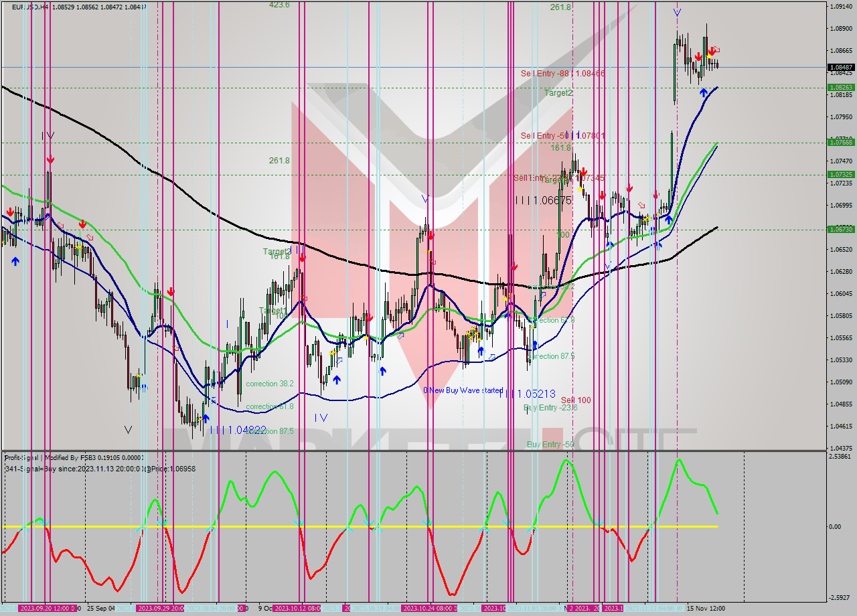Viewport: 857px width, 616px height.
Task: Click the 'Sell 100' label
Action: point(576,400)
